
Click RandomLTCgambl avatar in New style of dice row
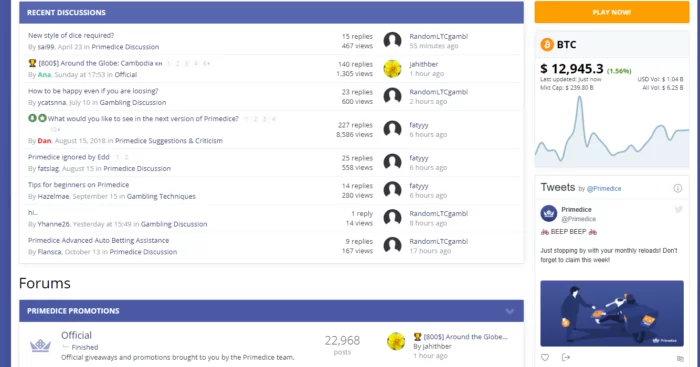392,41
